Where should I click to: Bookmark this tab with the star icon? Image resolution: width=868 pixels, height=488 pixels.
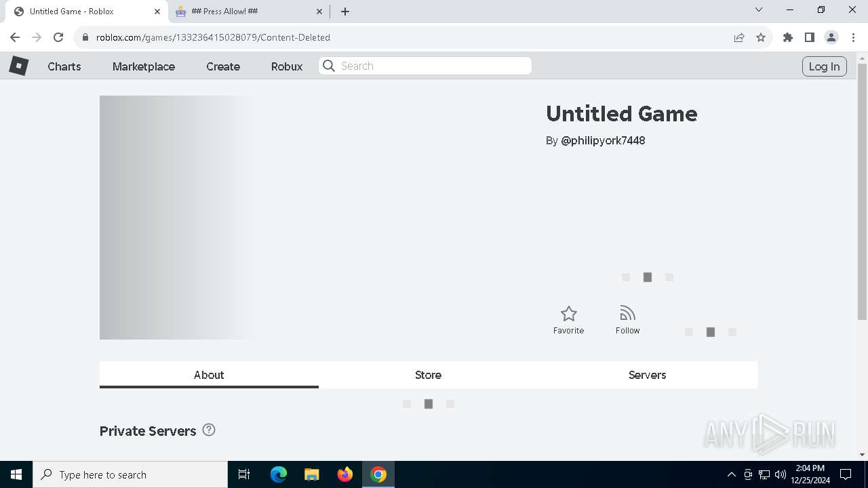pos(761,37)
